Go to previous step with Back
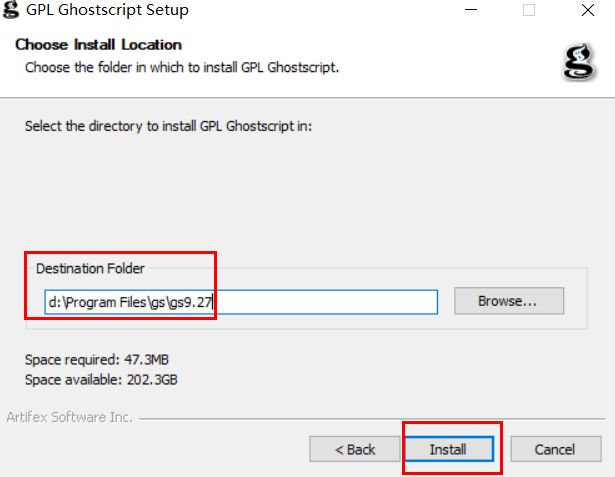This screenshot has height=477, width=615. click(355, 449)
